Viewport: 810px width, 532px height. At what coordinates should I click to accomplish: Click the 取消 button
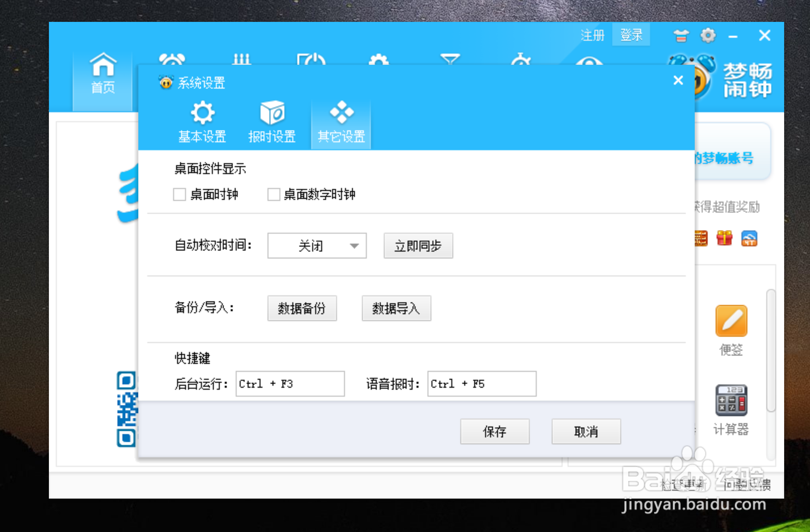pos(586,432)
